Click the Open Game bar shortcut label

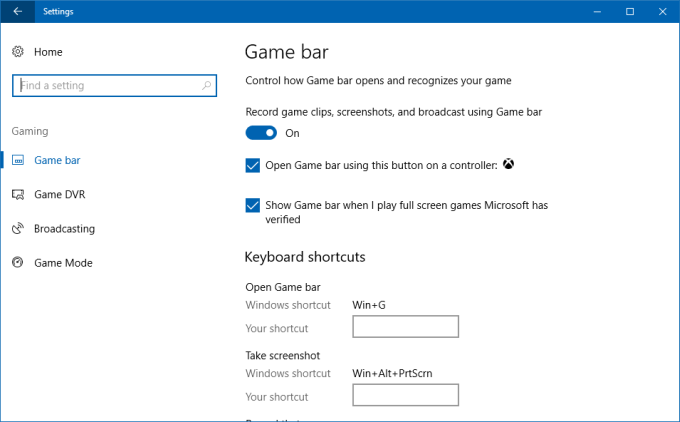pos(283,287)
